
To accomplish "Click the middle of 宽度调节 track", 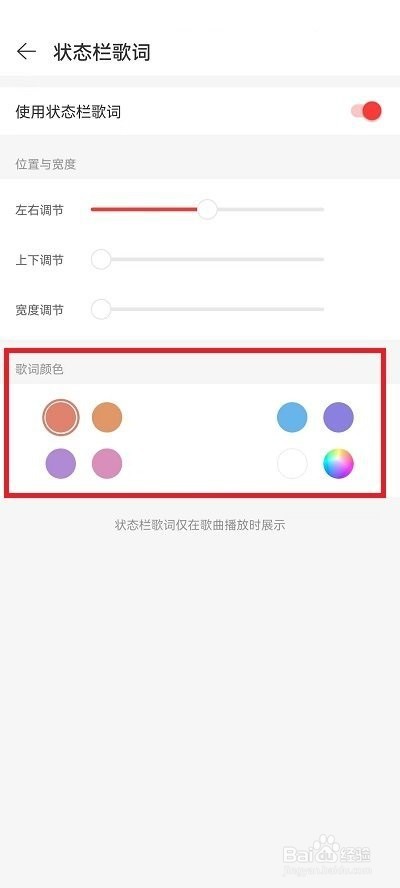I will tap(207, 309).
